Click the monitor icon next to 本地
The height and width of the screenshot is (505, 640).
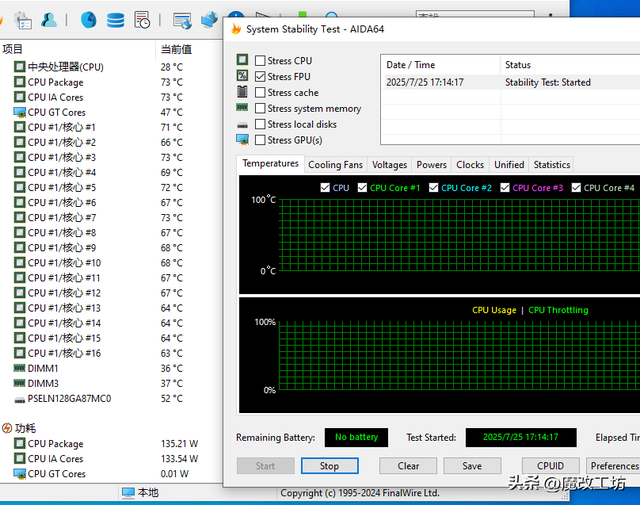pos(128,493)
